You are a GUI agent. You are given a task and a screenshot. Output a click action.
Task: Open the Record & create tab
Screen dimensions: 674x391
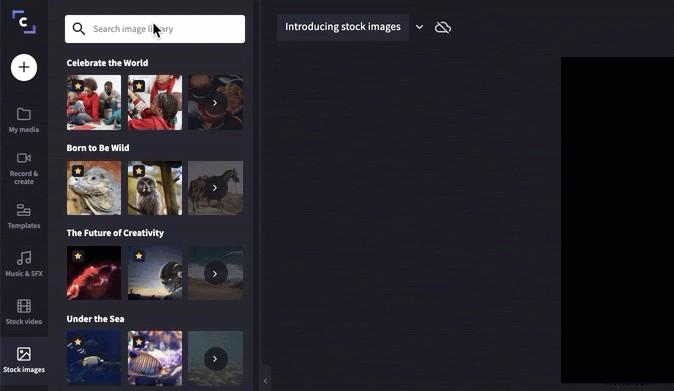tap(24, 168)
